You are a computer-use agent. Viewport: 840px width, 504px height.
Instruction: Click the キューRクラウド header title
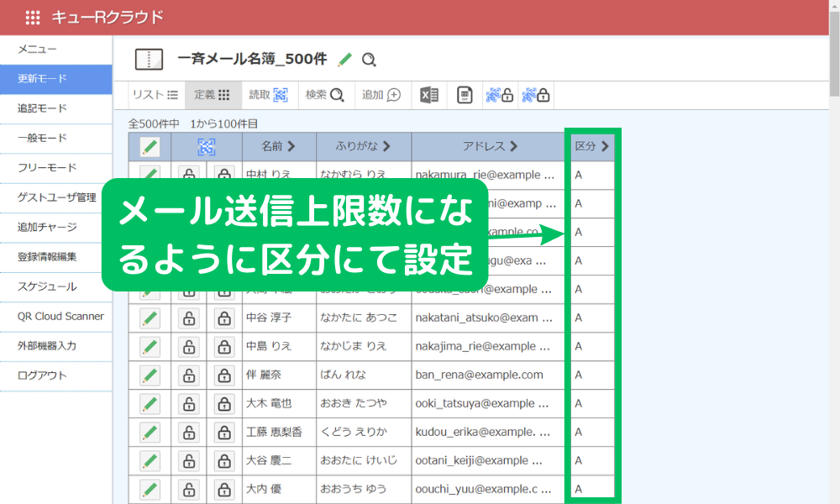click(x=108, y=18)
